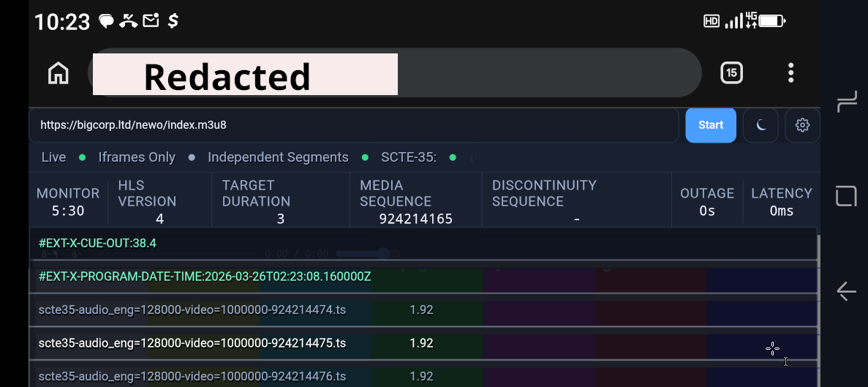Open recent apps from navigation bar
This screenshot has width=868, height=387.
(846, 101)
